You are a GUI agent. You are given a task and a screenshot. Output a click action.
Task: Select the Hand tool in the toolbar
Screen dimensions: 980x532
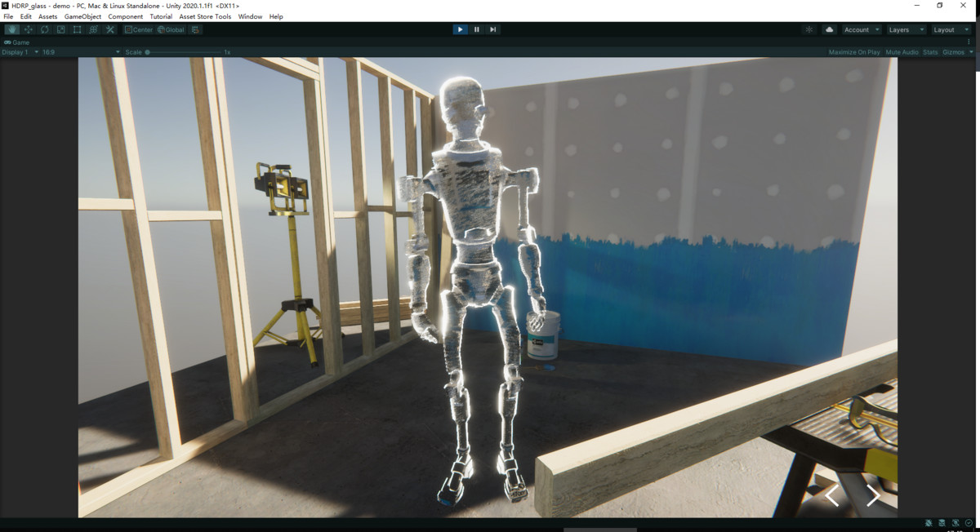pos(11,29)
